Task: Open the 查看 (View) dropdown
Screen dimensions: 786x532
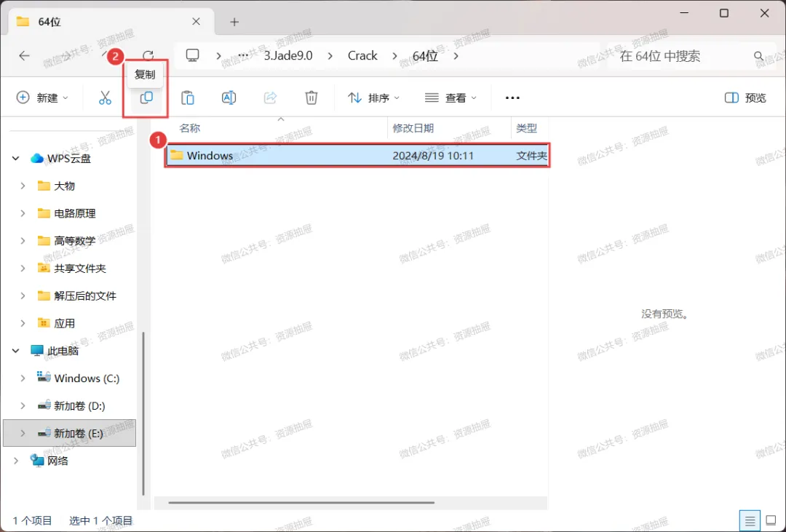Action: click(450, 98)
